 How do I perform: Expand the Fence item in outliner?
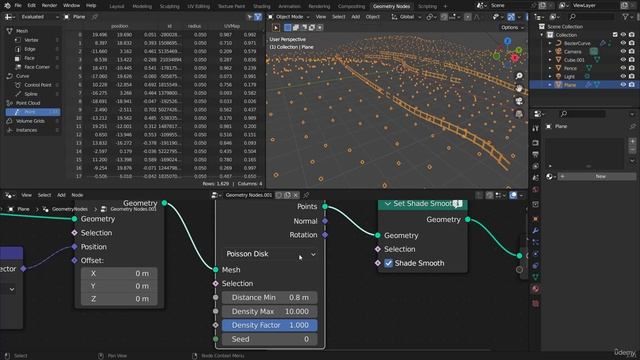(550, 68)
